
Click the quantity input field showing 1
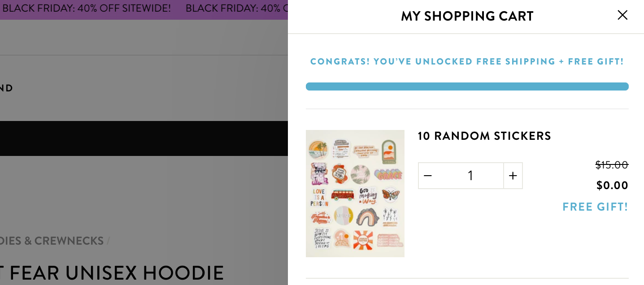(470, 176)
